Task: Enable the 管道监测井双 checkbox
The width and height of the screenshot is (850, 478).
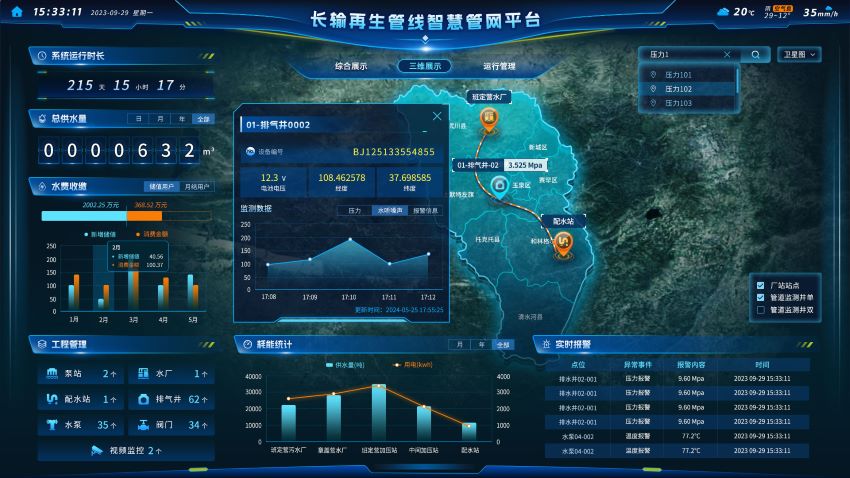Action: [761, 310]
